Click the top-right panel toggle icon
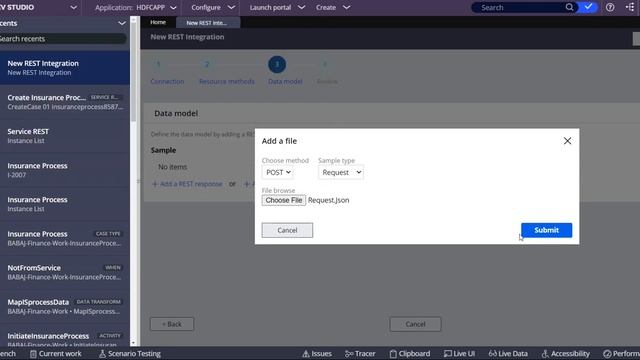Screen dimensions: 640x360 pos(630,7)
